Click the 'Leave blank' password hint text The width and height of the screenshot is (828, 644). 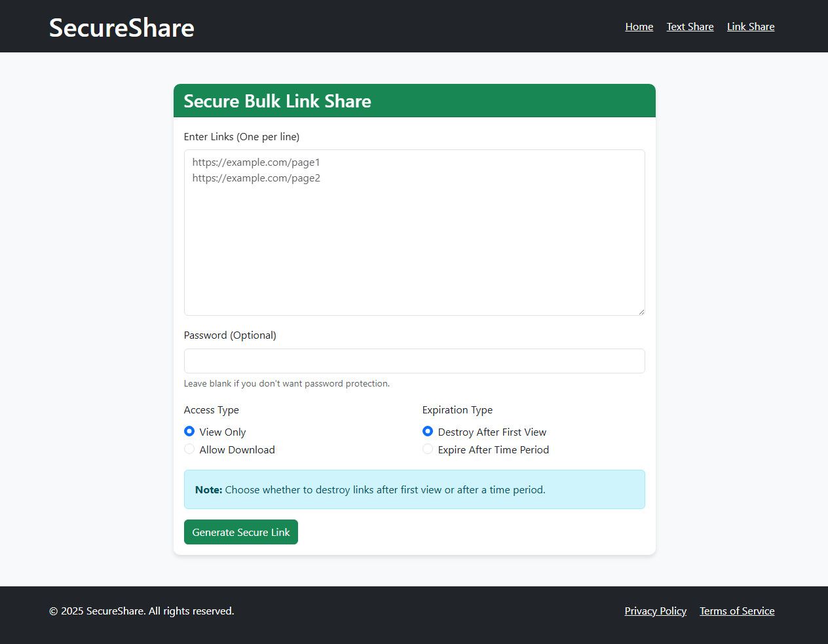click(286, 384)
